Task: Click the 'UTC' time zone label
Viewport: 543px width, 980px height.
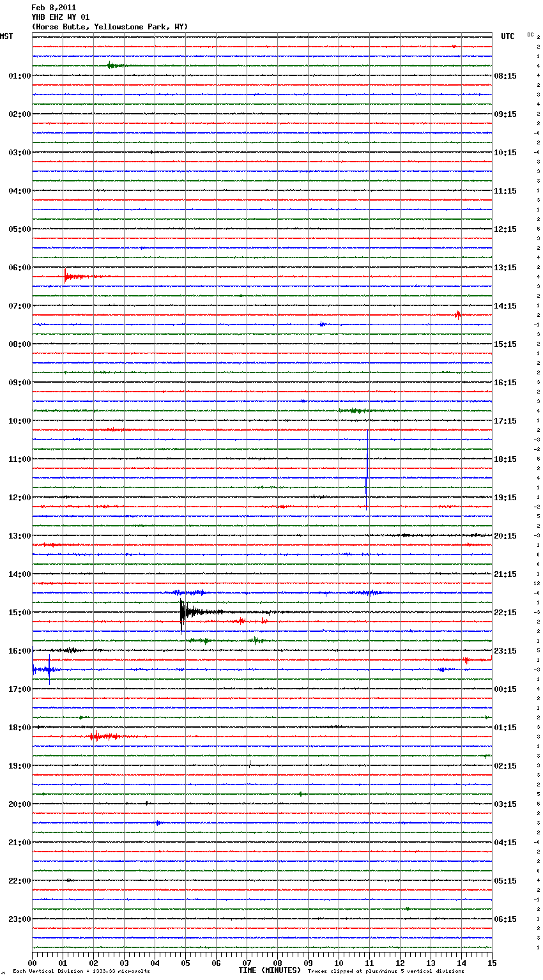Action: point(508,36)
